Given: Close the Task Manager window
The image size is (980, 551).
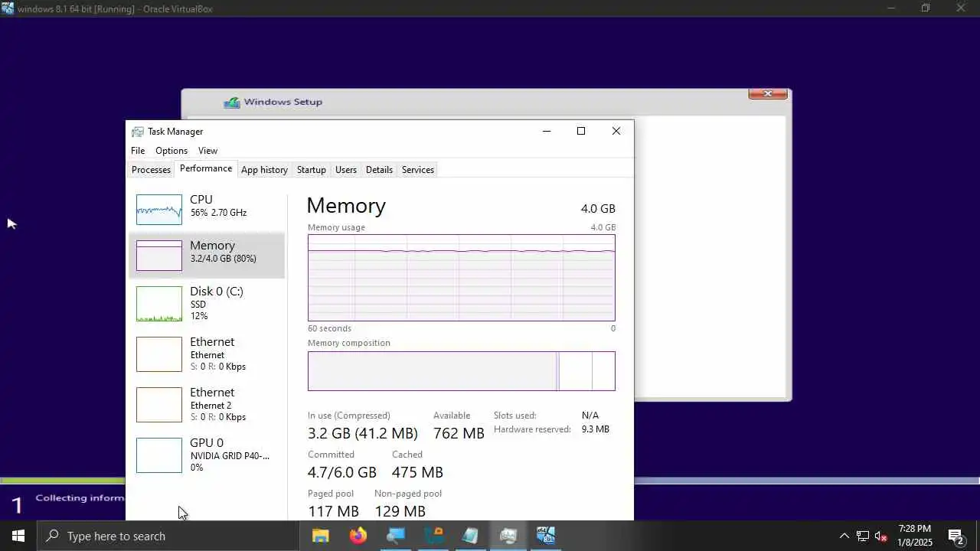Looking at the screenshot, I should point(616,131).
